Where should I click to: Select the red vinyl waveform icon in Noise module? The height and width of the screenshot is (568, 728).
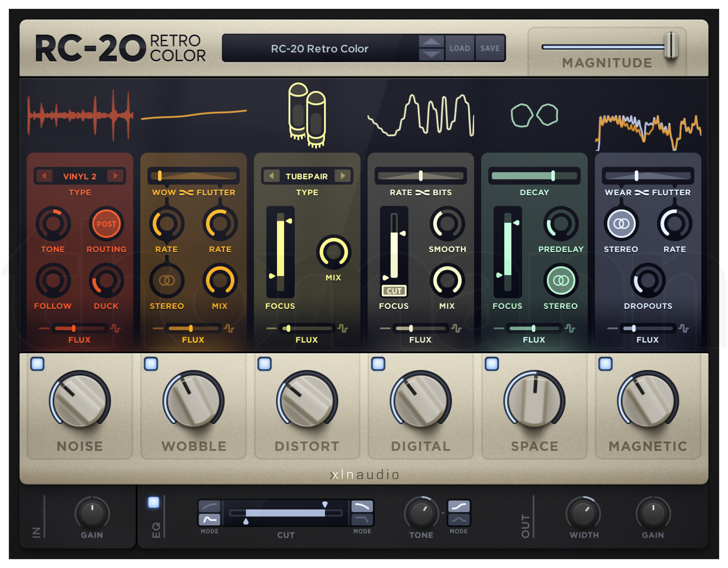(x=80, y=115)
